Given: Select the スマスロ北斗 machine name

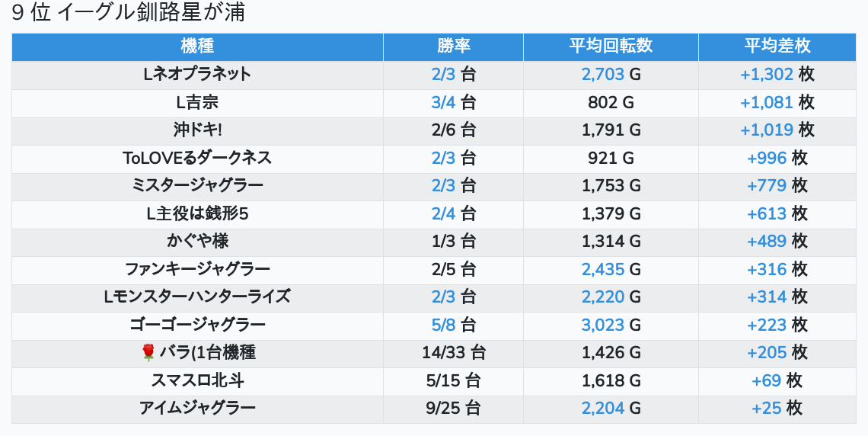Looking at the screenshot, I should pyautogui.click(x=197, y=380).
